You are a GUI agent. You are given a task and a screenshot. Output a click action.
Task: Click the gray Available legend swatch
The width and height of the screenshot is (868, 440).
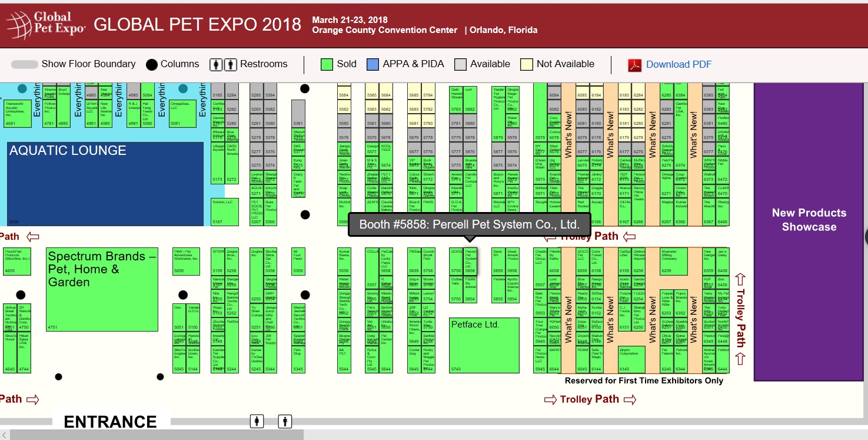(460, 64)
